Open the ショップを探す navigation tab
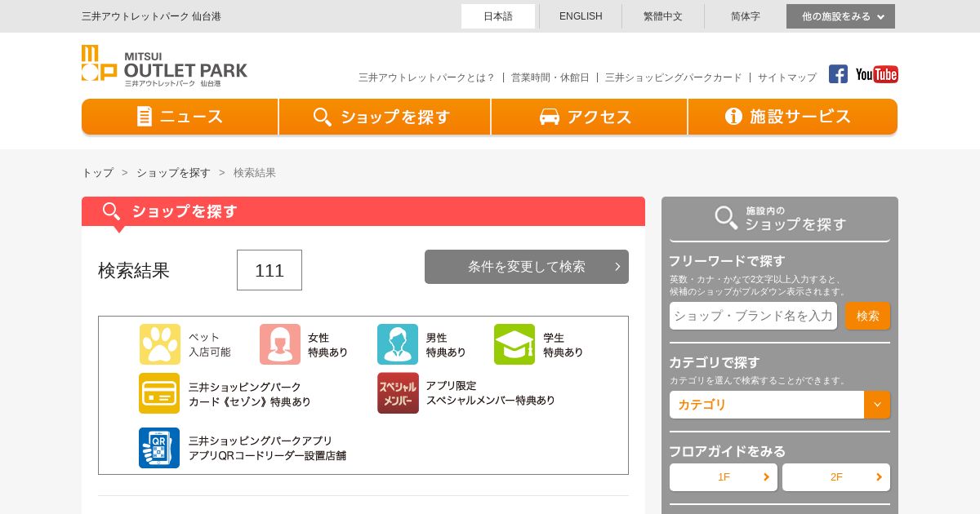Image resolution: width=980 pixels, height=514 pixels. coord(385,117)
